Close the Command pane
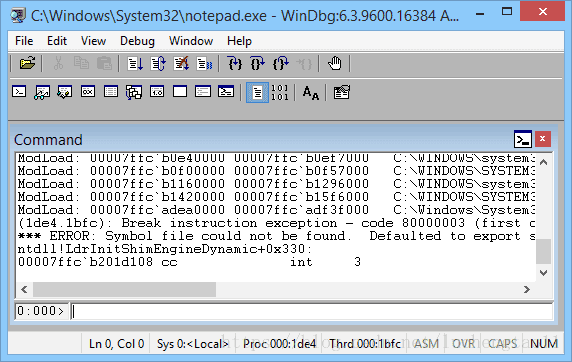The height and width of the screenshot is (362, 572). click(x=542, y=139)
